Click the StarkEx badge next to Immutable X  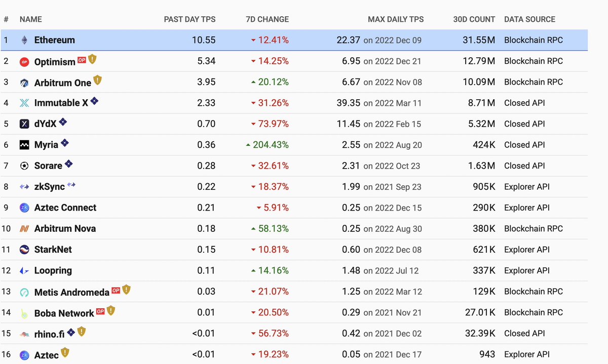click(94, 101)
